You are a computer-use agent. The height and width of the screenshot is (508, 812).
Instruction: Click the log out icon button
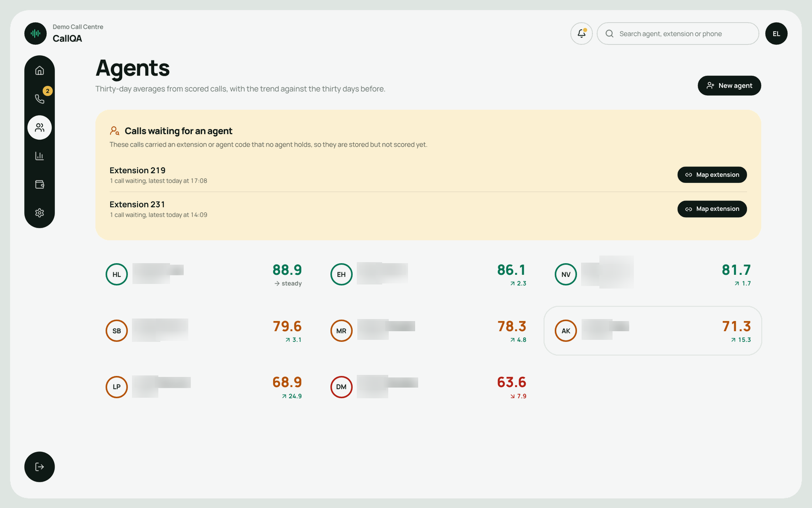pyautogui.click(x=40, y=467)
